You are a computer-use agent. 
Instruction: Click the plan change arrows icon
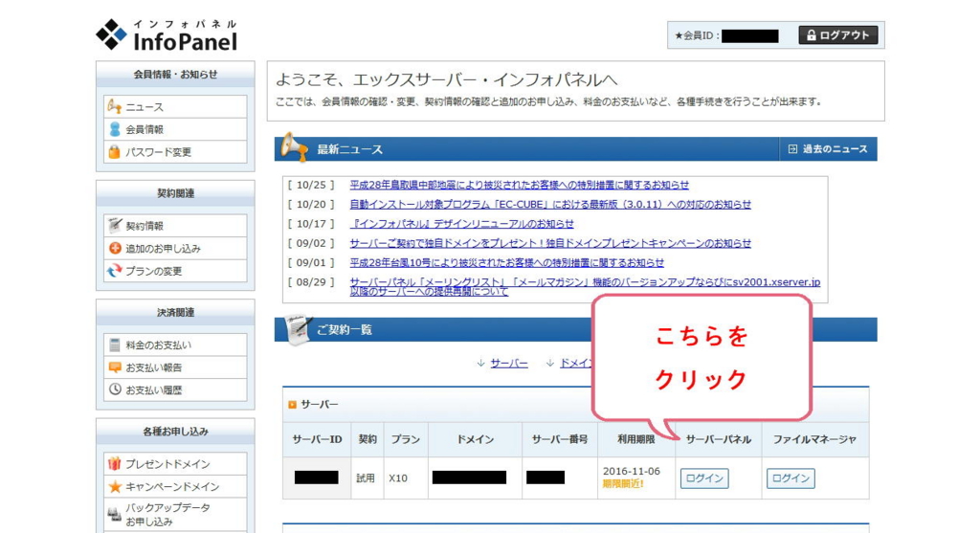pos(115,271)
